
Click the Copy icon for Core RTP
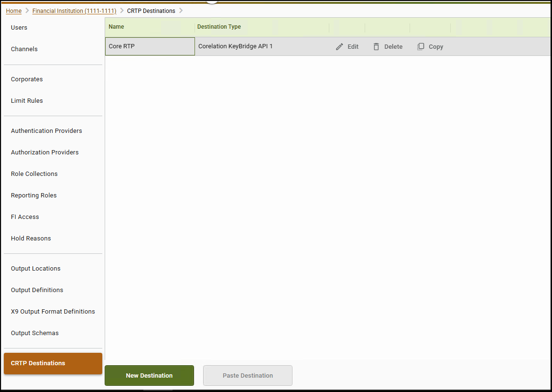pos(421,47)
